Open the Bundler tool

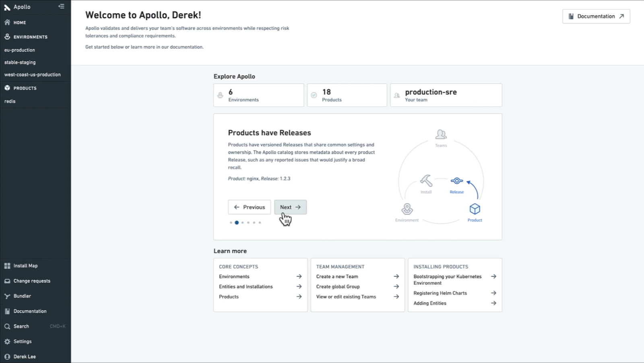coord(22,296)
